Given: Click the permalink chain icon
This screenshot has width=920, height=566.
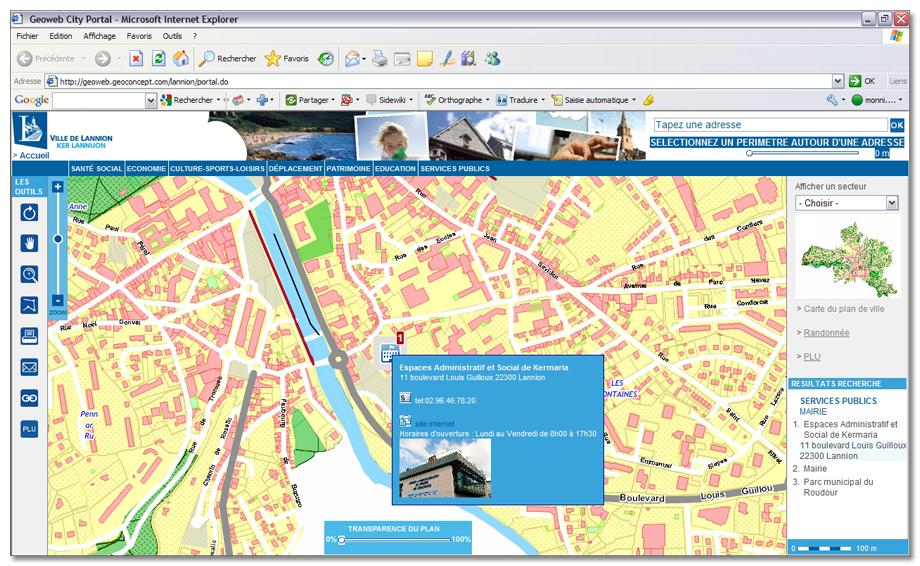Looking at the screenshot, I should (29, 398).
